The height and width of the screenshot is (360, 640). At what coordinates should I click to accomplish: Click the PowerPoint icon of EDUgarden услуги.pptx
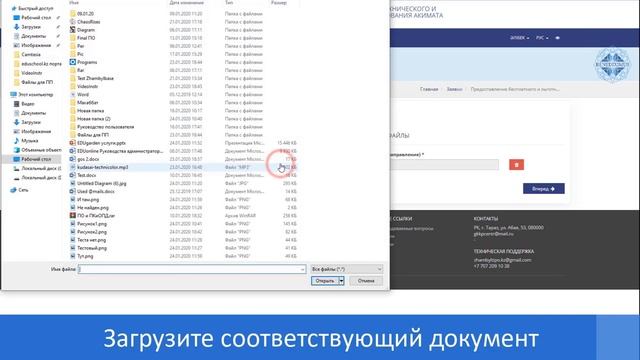tap(73, 143)
